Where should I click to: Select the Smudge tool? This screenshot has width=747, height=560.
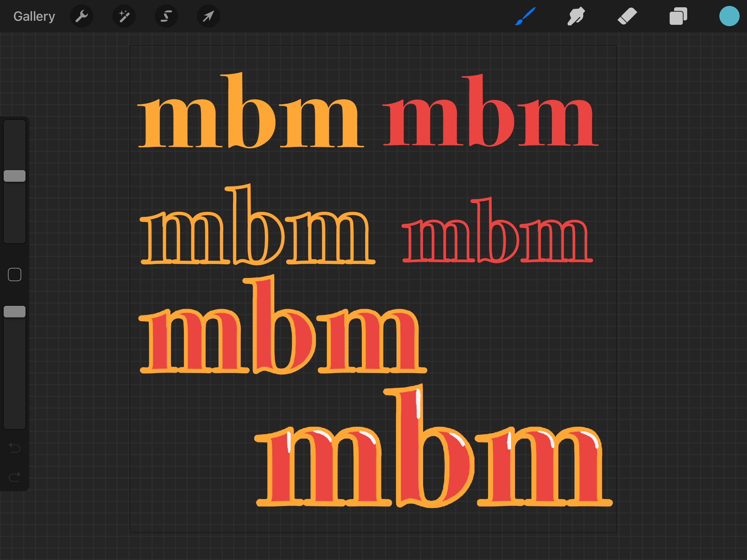coord(576,16)
